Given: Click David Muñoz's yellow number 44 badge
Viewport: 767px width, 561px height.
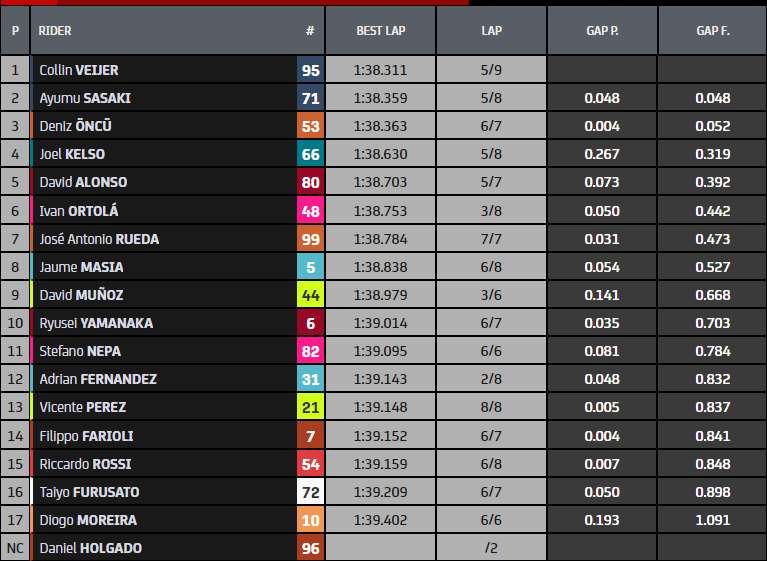Looking at the screenshot, I should 310,295.
